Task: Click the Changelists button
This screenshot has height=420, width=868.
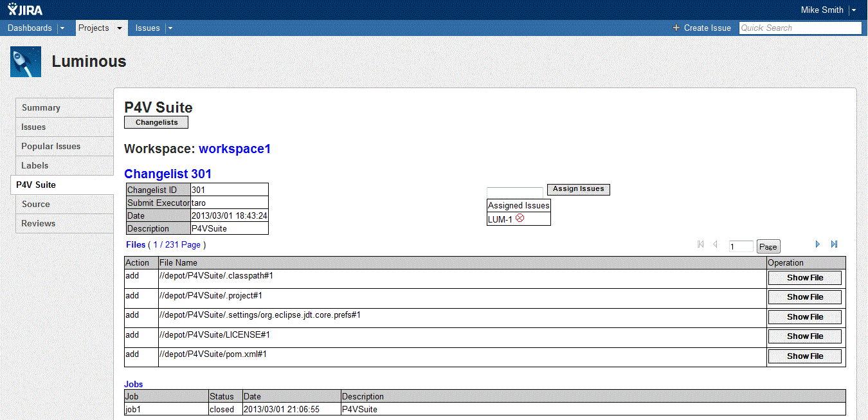Action: click(156, 122)
